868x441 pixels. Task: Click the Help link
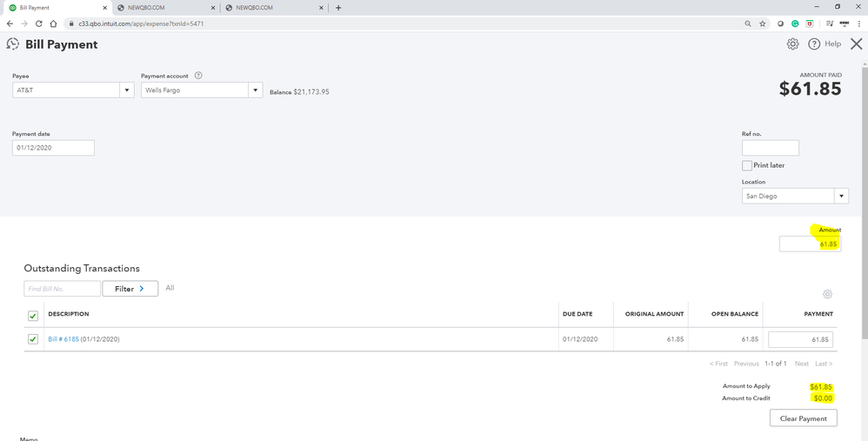(x=832, y=43)
